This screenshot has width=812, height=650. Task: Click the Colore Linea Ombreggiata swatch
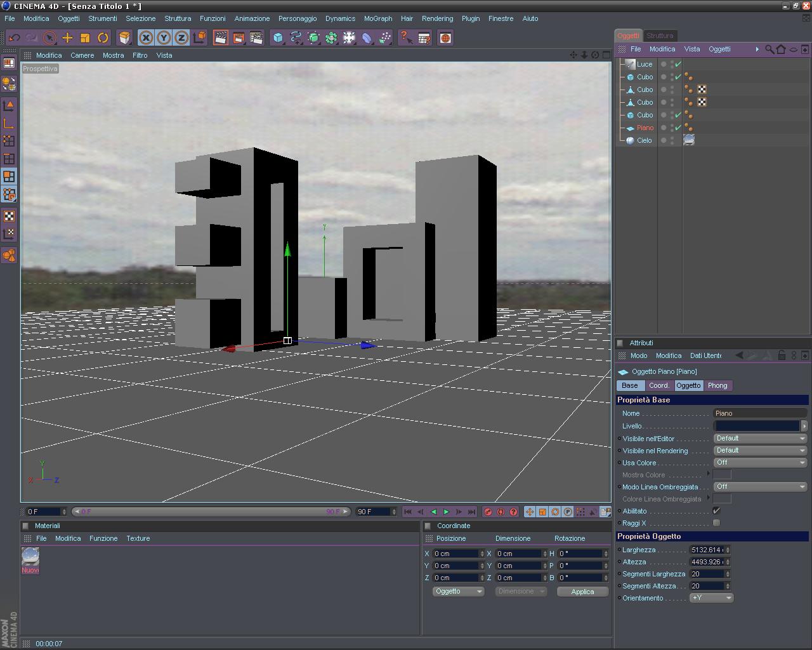click(x=722, y=499)
